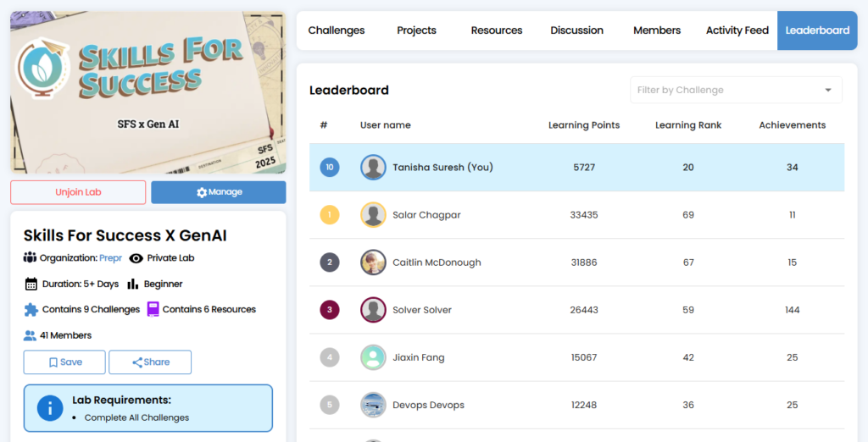Click the grey rank 5 badge
This screenshot has height=442, width=868.
click(x=330, y=405)
